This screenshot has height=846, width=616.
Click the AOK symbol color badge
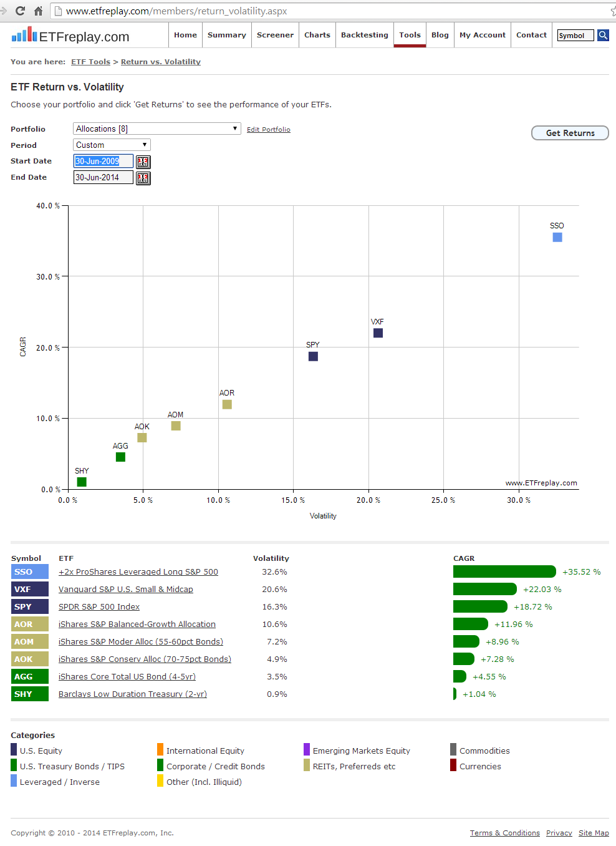click(x=30, y=659)
